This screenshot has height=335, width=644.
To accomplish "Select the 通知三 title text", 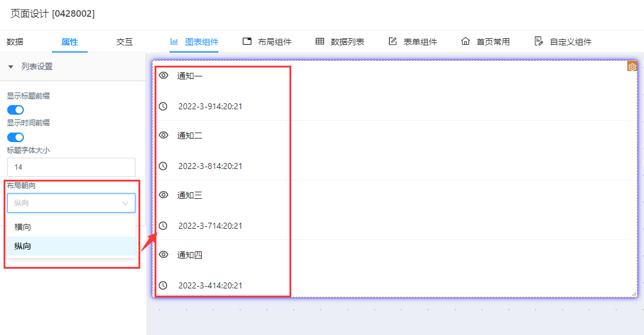I will [x=190, y=195].
